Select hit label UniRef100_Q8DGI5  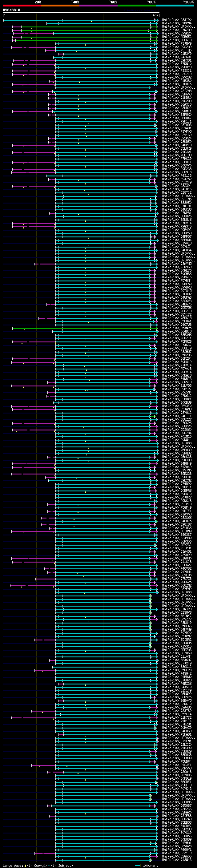[x=177, y=318]
